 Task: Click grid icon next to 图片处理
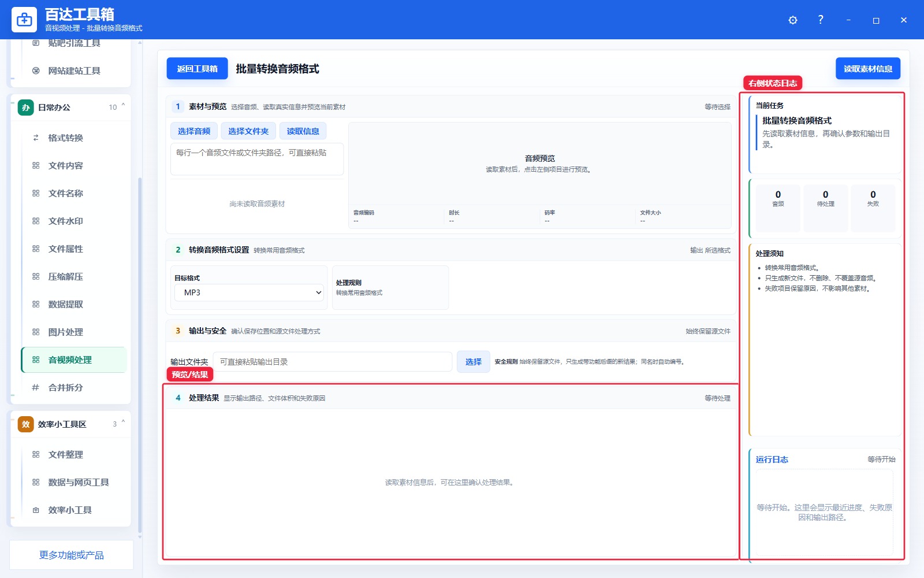click(36, 332)
